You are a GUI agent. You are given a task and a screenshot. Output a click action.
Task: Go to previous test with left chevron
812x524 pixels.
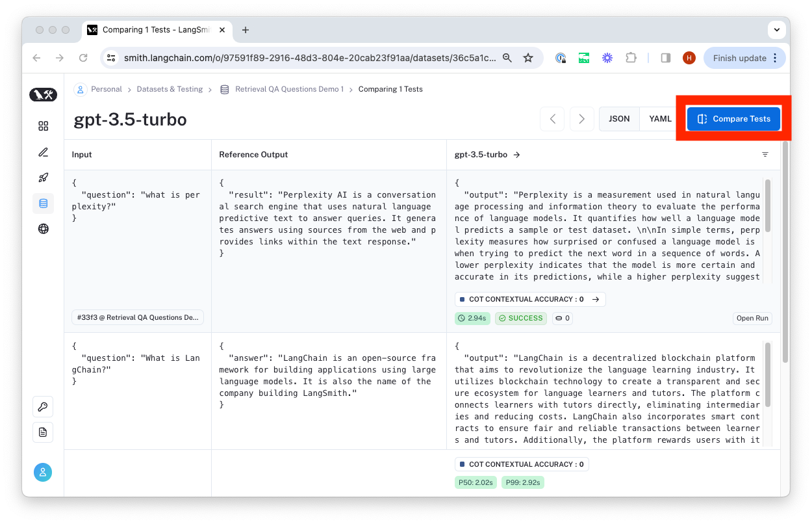coord(552,119)
